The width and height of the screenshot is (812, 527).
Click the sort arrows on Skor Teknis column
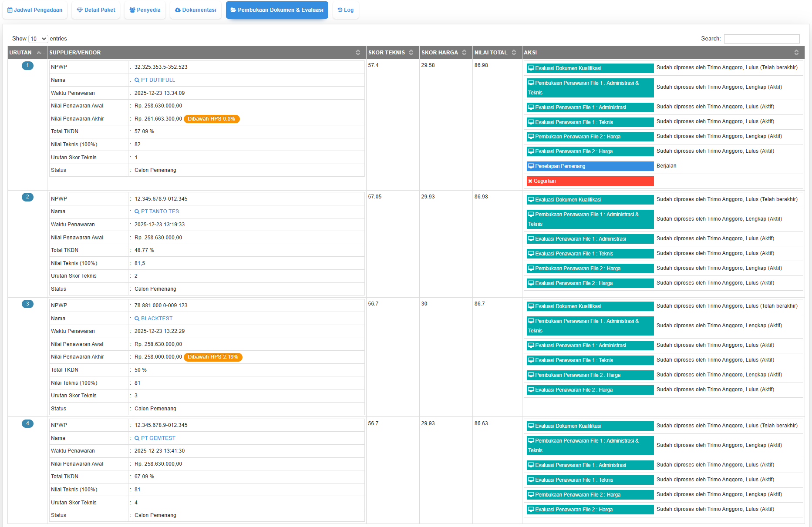point(411,53)
